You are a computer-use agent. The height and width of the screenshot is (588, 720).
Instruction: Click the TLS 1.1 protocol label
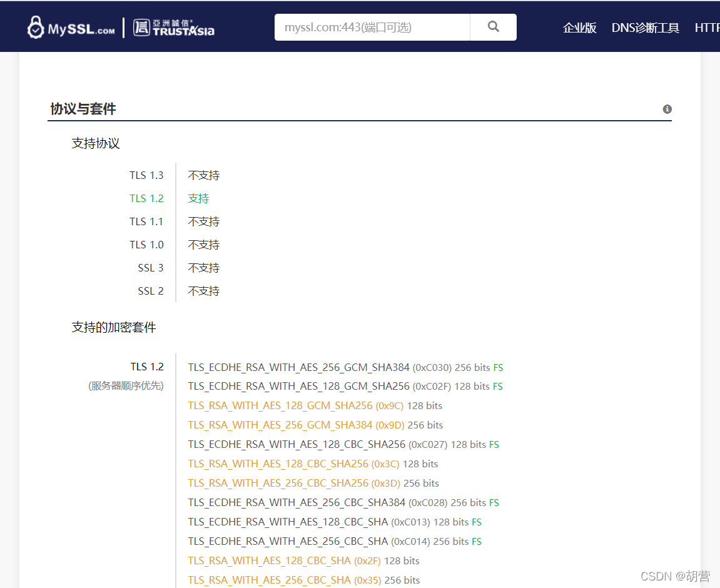(146, 221)
